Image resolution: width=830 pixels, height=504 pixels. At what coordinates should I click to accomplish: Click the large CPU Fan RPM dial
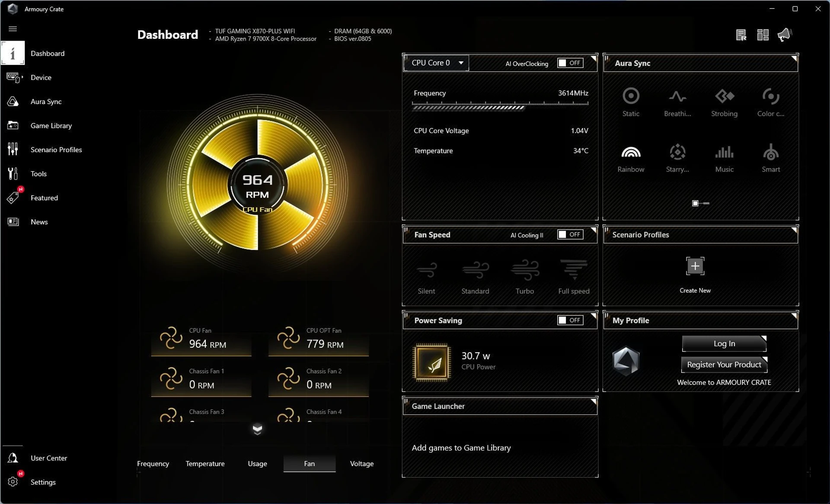pos(257,185)
